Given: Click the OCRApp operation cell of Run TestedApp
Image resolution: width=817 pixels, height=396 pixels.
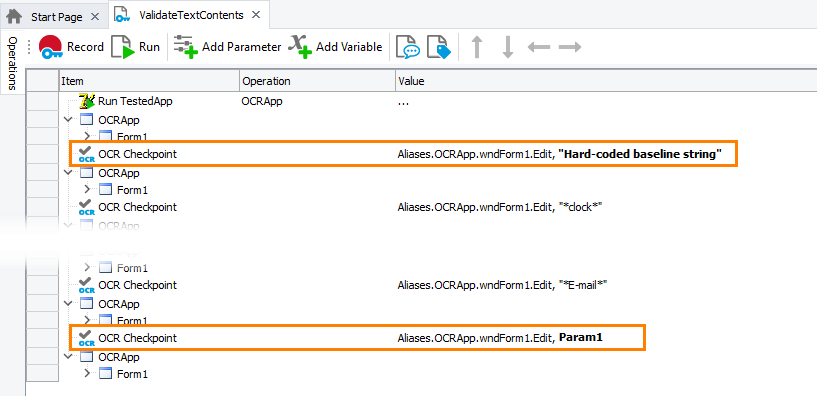Looking at the screenshot, I should 262,102.
